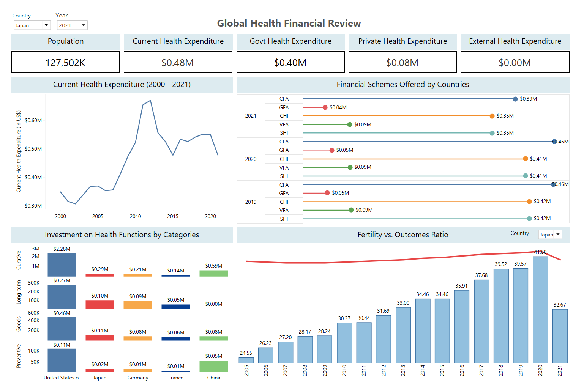Click the Investment on Health Functions header
The height and width of the screenshot is (392, 584).
[122, 235]
